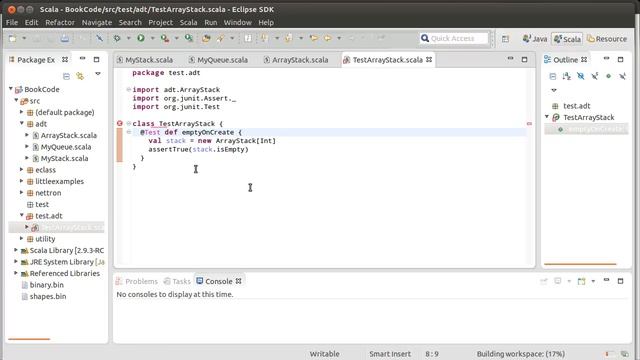This screenshot has height=360, width=640.
Task: Collapse TestArrayStack node in Outline
Action: click(547, 117)
